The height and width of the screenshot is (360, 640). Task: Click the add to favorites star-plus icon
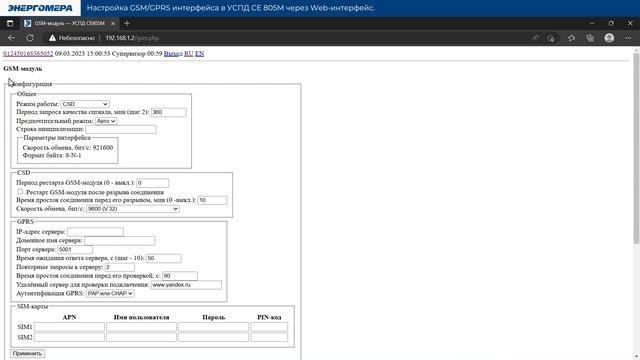[x=551, y=38]
